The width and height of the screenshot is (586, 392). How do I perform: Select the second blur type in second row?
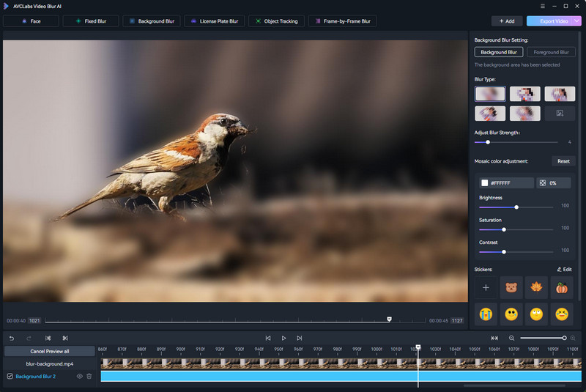524,114
